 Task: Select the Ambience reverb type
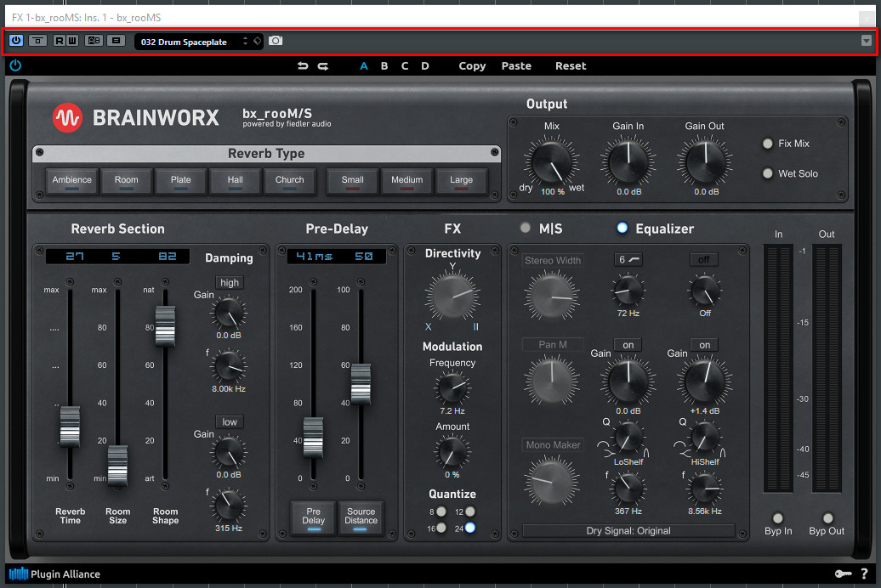pyautogui.click(x=72, y=181)
